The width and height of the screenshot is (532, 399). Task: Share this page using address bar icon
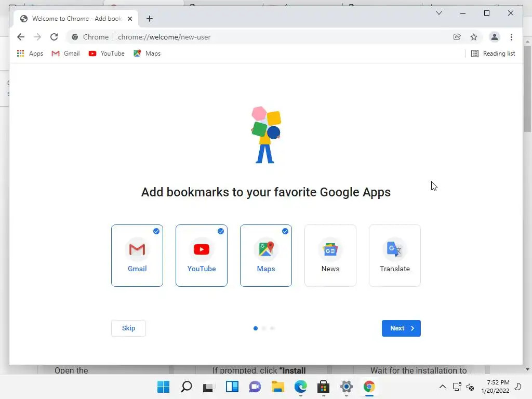(457, 37)
